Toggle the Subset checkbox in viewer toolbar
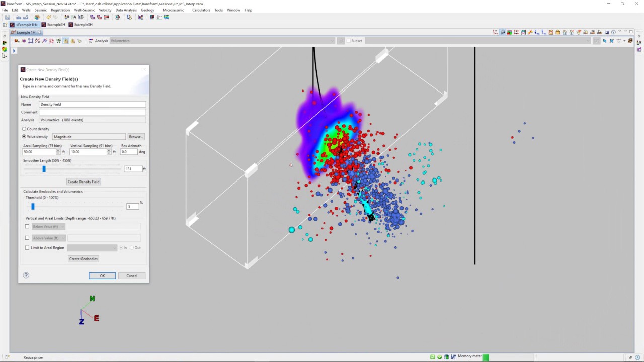This screenshot has width=644, height=362. click(x=348, y=41)
